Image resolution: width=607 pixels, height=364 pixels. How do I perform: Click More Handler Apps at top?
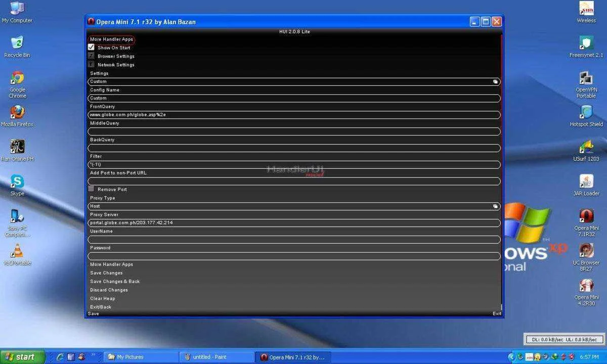pos(111,39)
